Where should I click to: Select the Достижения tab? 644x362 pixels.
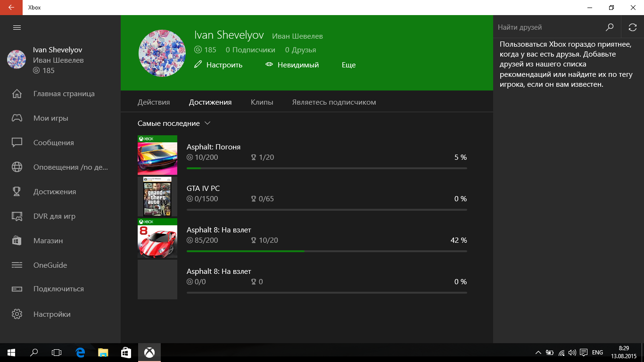click(210, 102)
